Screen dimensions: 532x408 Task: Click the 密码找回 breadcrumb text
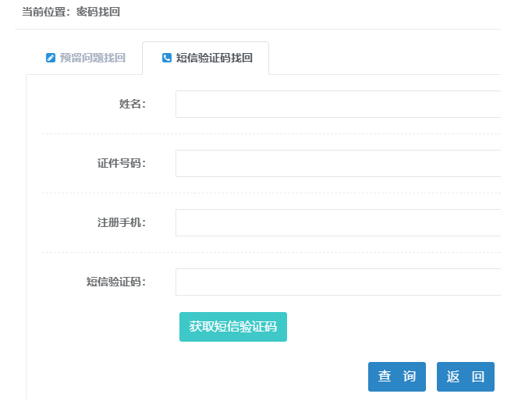[98, 12]
